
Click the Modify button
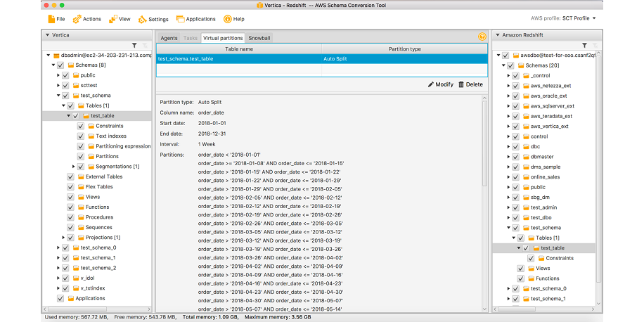441,84
